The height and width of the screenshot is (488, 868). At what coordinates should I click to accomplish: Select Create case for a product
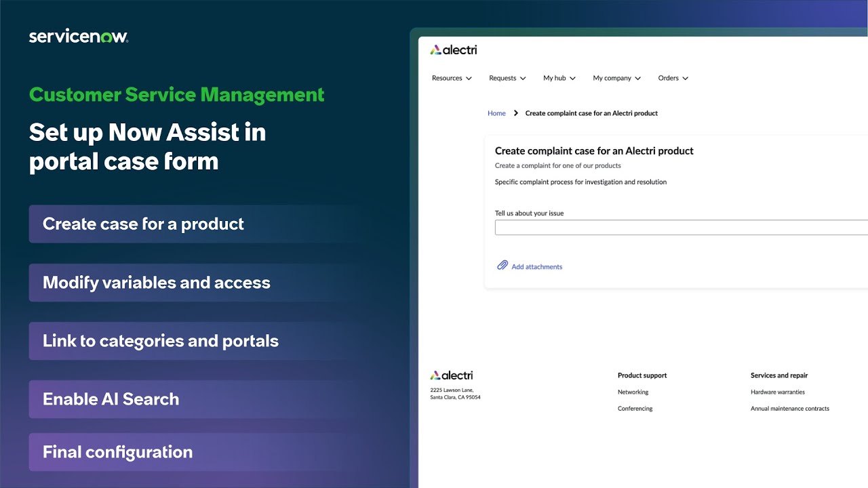coord(142,224)
